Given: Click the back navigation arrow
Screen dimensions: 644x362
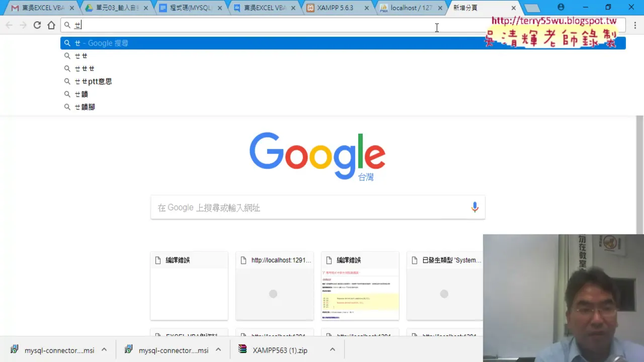Looking at the screenshot, I should [9, 25].
